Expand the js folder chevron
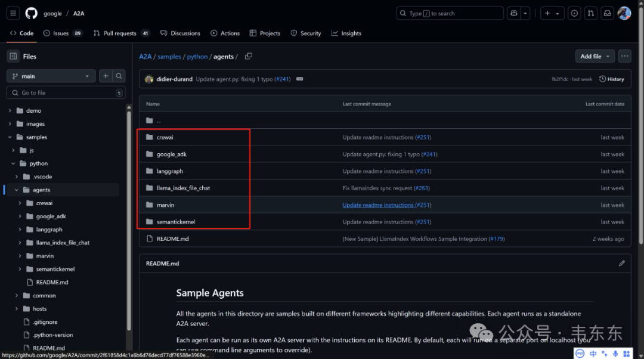Screen dimensions: 644x359 [13, 150]
